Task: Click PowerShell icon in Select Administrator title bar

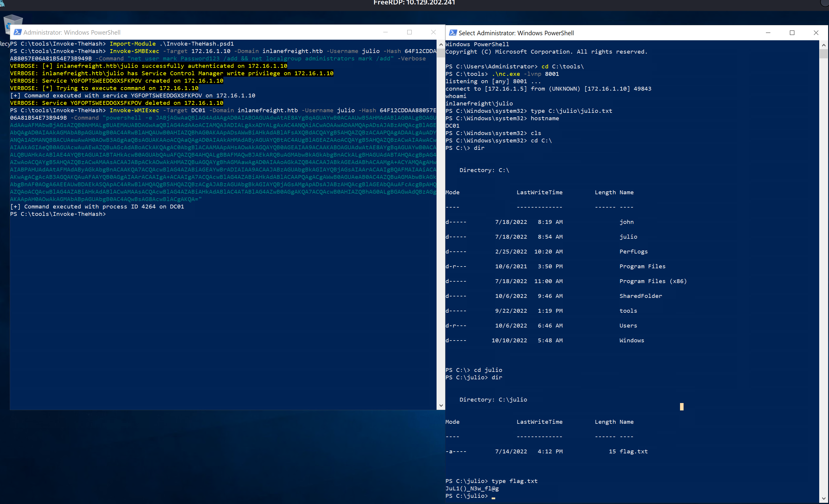Action: pos(453,33)
